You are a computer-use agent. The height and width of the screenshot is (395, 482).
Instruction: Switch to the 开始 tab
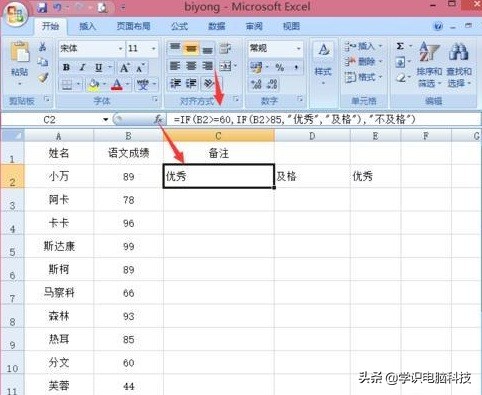(x=50, y=26)
